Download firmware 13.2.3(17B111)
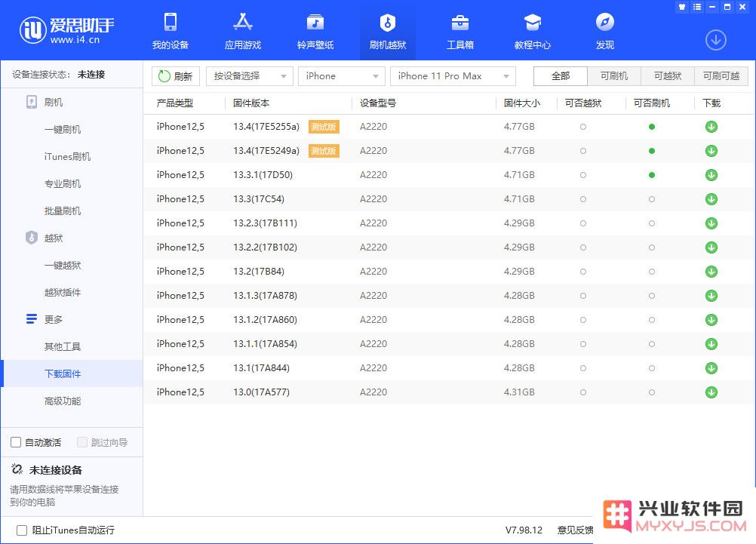The image size is (756, 544). coord(711,223)
